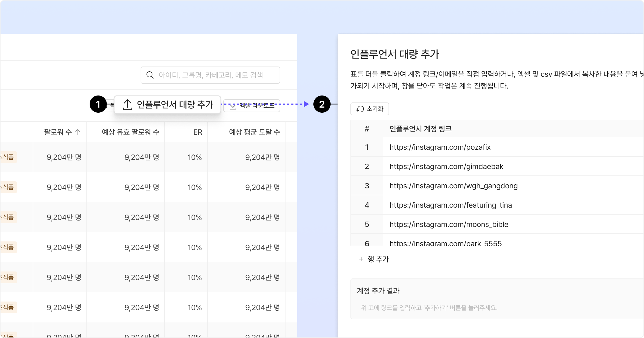
Task: Select the pozafix link cell in row 1
Action: (440, 147)
